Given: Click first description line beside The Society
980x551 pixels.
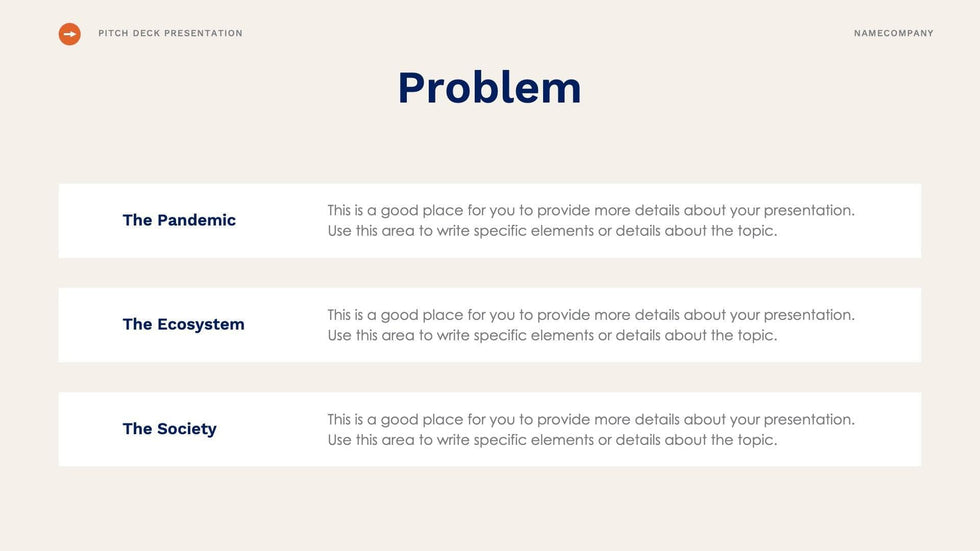Looking at the screenshot, I should [x=590, y=420].
